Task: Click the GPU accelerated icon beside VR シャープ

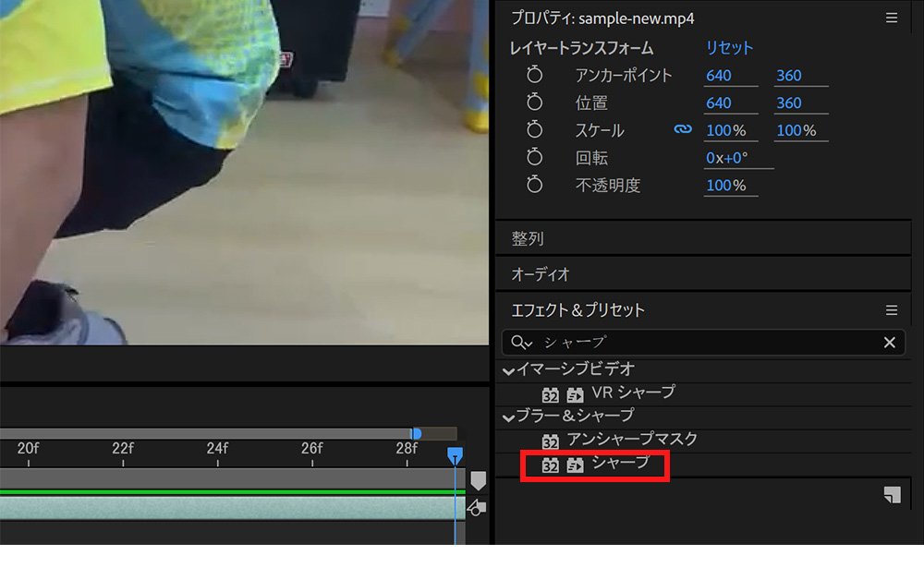Action: point(575,394)
